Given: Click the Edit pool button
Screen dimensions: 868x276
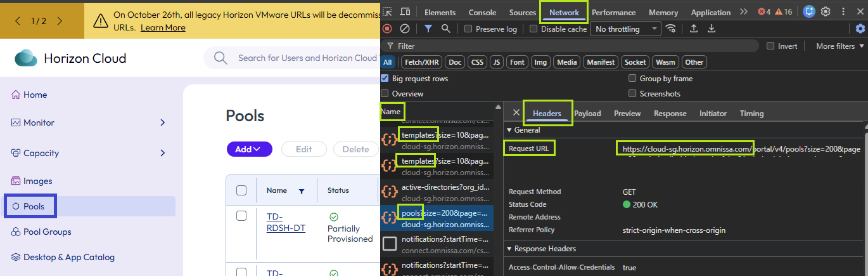Looking at the screenshot, I should [x=303, y=149].
